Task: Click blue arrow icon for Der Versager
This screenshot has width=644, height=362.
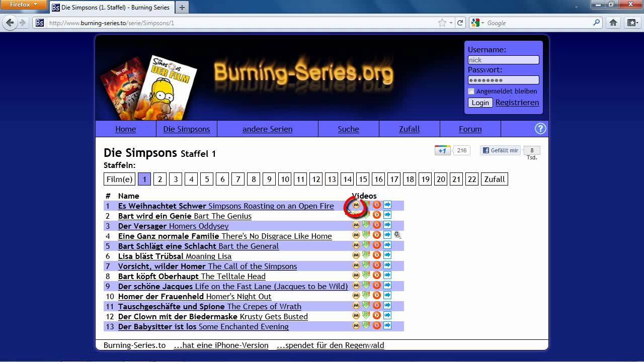Action: [387, 225]
